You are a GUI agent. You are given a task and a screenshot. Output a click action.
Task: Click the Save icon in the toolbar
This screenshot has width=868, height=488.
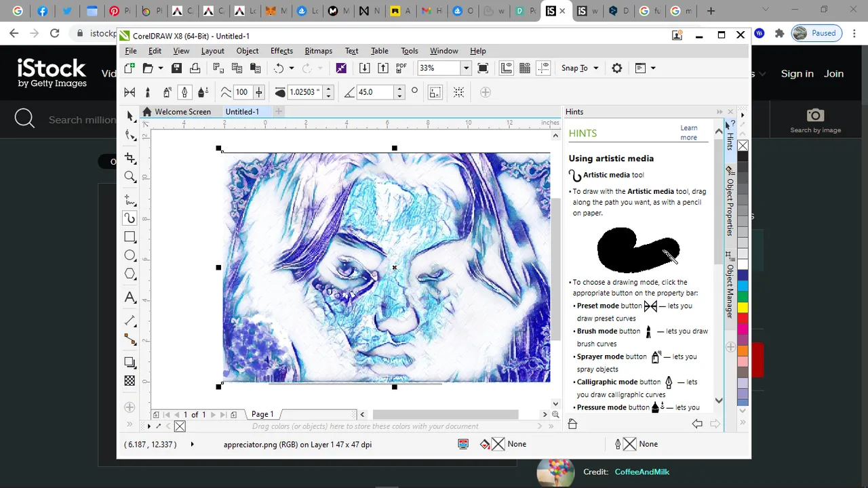(x=176, y=68)
